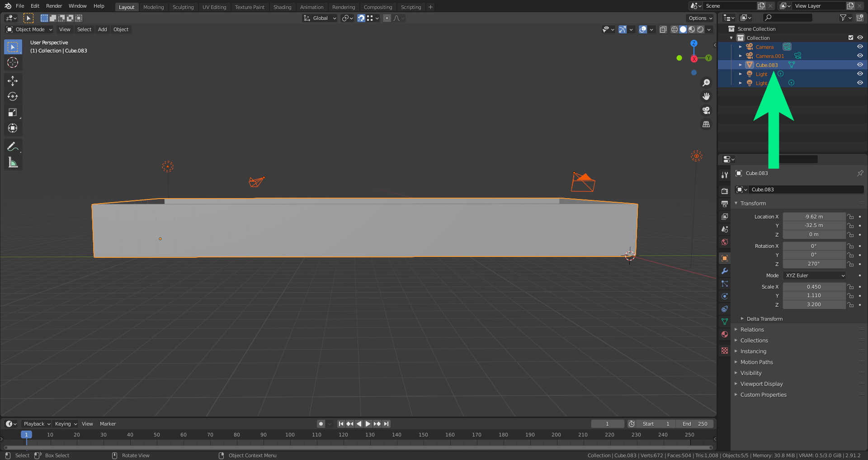Open the Options button in header
This screenshot has width=868, height=460.
[700, 18]
